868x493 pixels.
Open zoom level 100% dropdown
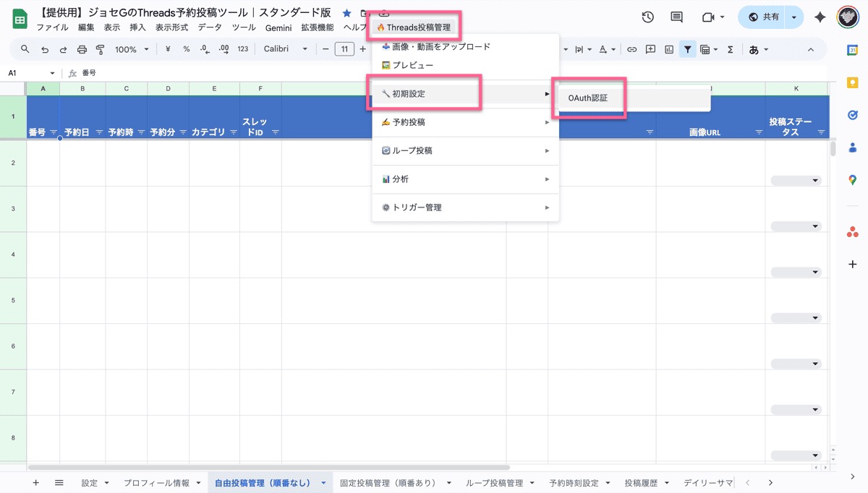click(x=132, y=49)
